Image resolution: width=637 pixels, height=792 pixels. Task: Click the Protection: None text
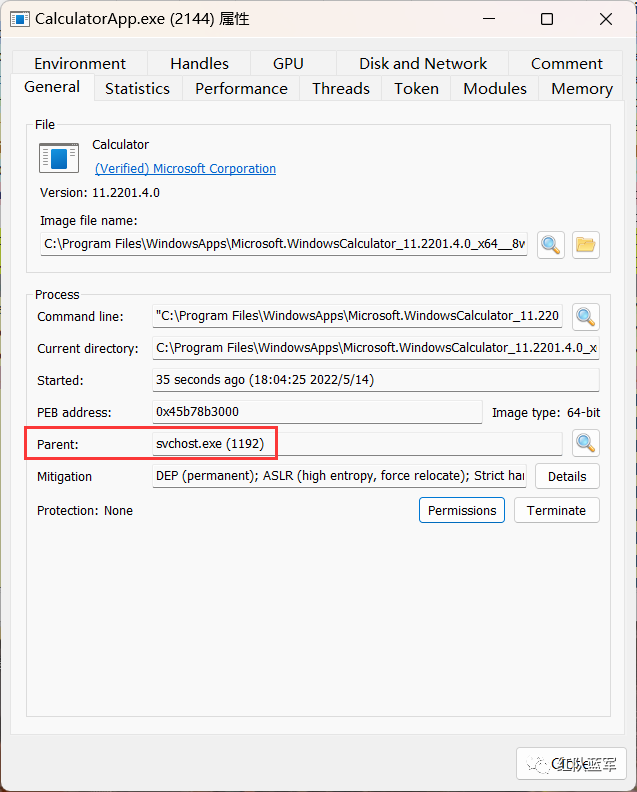[x=85, y=511]
